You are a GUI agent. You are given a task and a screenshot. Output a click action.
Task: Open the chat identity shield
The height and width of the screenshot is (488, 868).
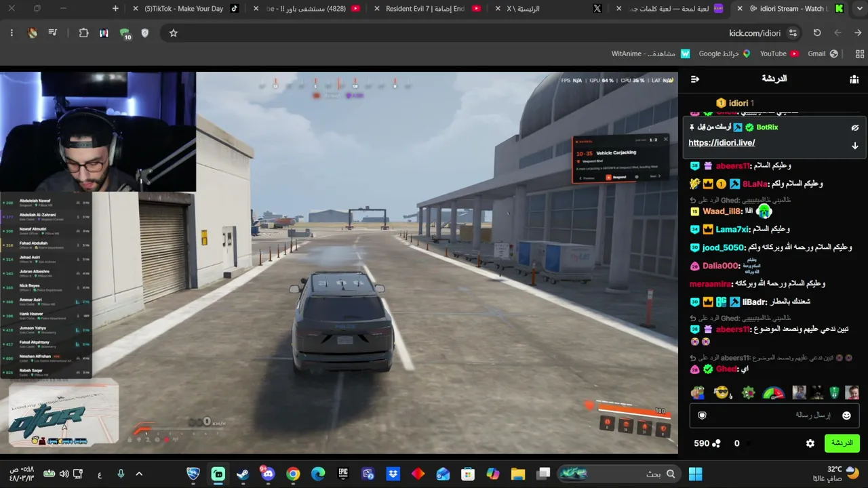[x=702, y=415]
